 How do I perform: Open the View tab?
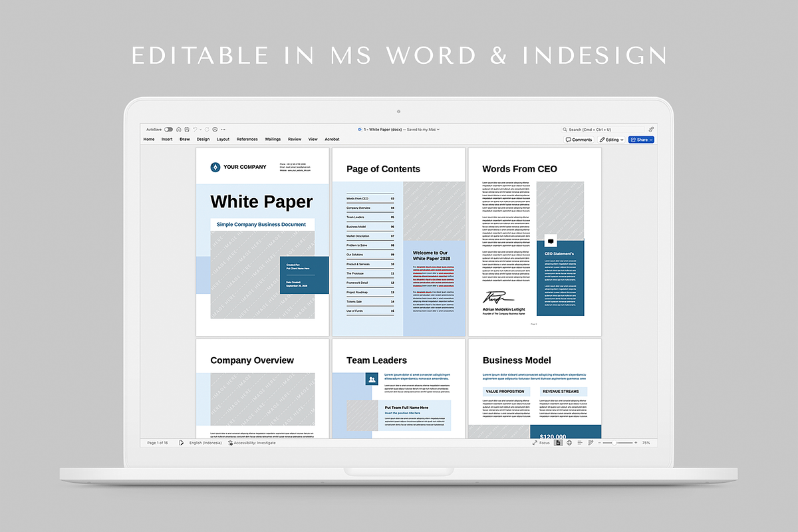313,140
